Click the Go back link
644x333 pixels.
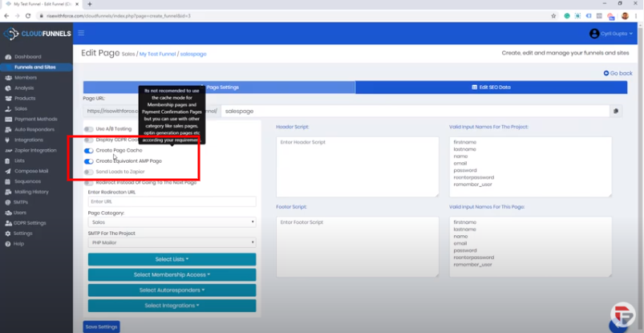pos(618,73)
